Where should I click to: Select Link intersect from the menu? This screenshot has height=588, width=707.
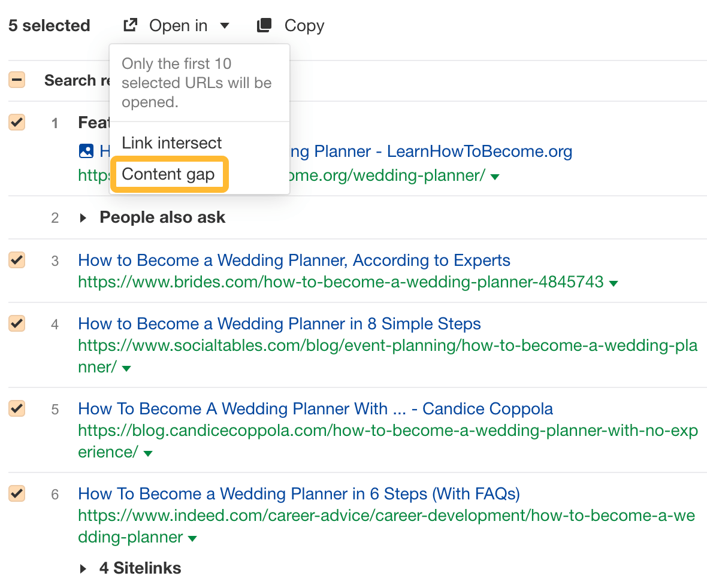pyautogui.click(x=171, y=143)
